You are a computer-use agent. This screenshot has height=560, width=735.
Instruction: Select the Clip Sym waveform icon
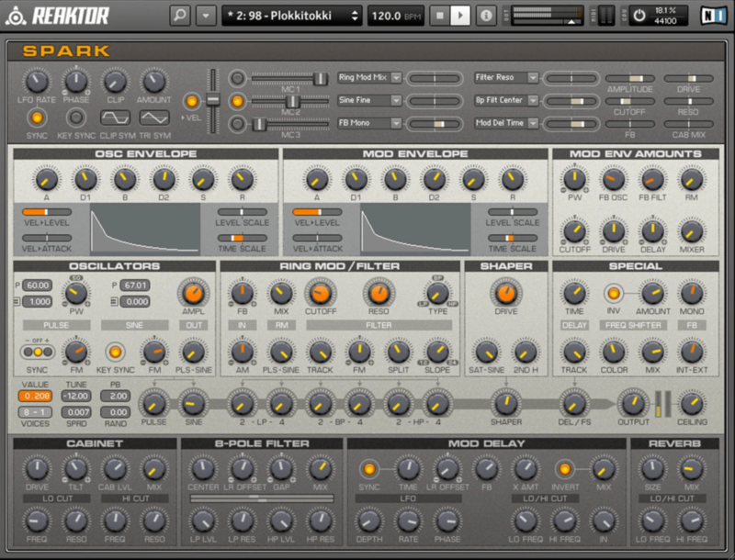click(115, 118)
